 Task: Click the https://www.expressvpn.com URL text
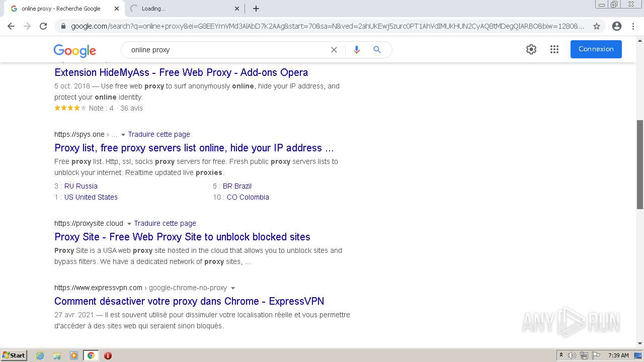(98, 288)
